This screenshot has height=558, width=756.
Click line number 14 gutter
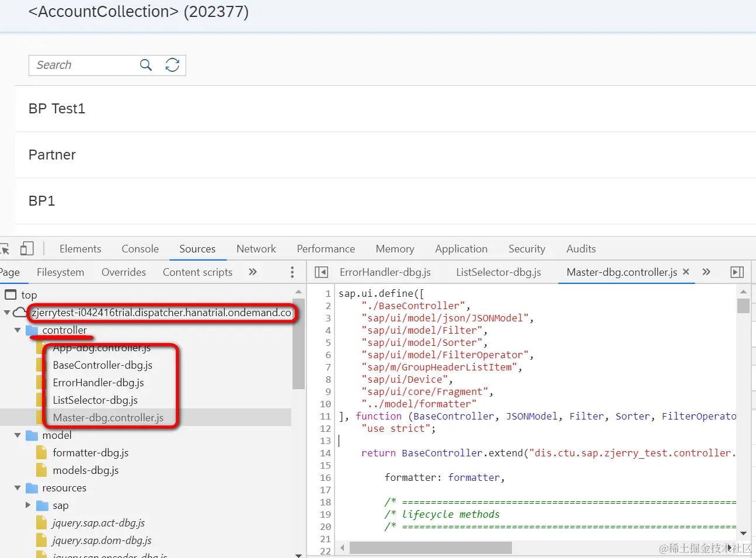pos(326,453)
